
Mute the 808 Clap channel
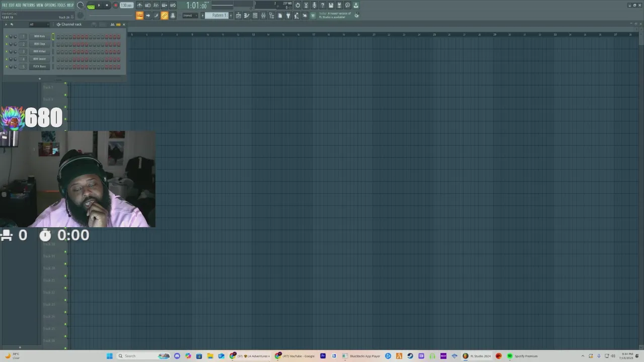(7, 44)
